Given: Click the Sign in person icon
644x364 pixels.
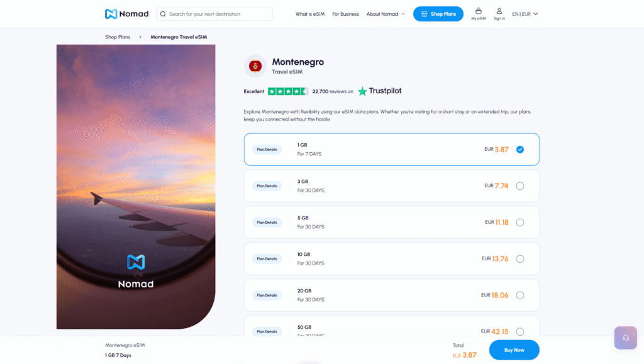Looking at the screenshot, I should coord(499,11).
